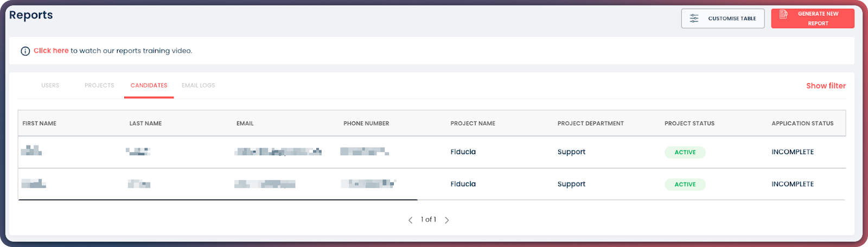
Task: Click Application Status column header
Action: tap(802, 123)
